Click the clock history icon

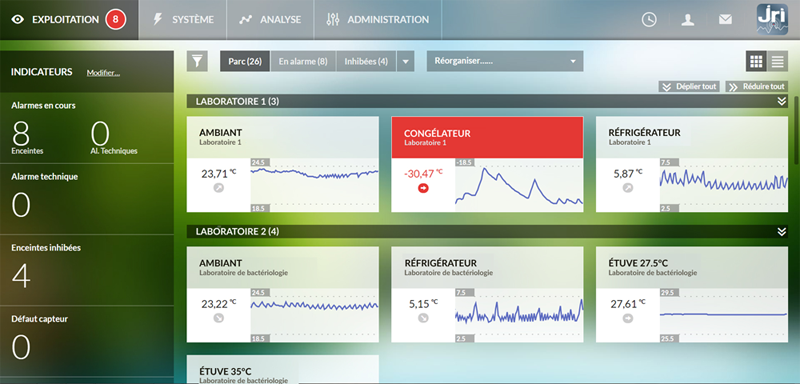pos(649,20)
